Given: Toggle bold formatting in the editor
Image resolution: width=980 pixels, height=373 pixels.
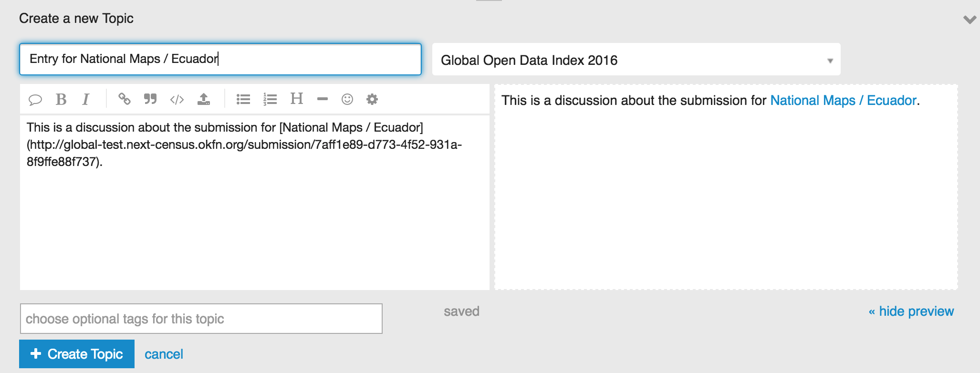Looking at the screenshot, I should pyautogui.click(x=61, y=99).
